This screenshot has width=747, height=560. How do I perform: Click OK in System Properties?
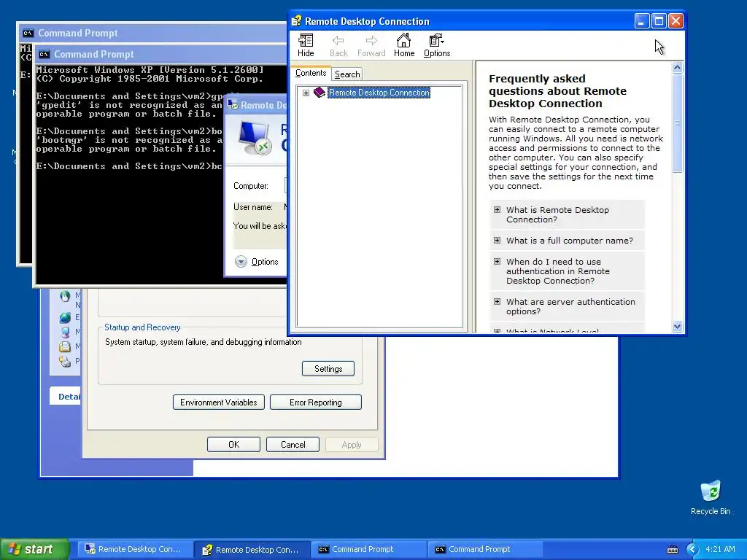pyautogui.click(x=233, y=444)
